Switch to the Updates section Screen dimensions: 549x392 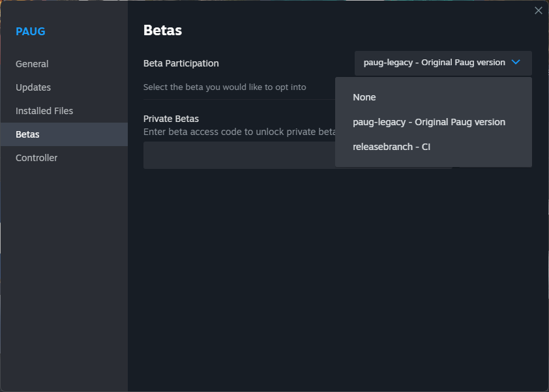33,87
